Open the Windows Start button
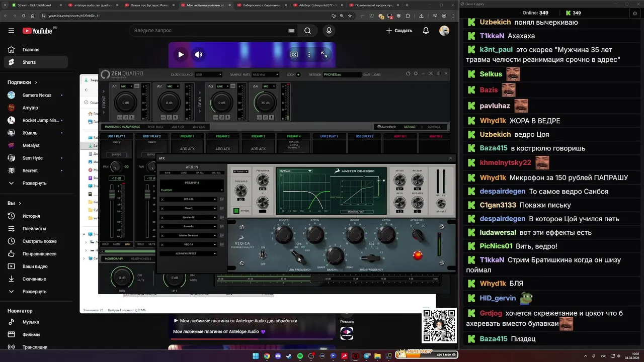 (256, 356)
